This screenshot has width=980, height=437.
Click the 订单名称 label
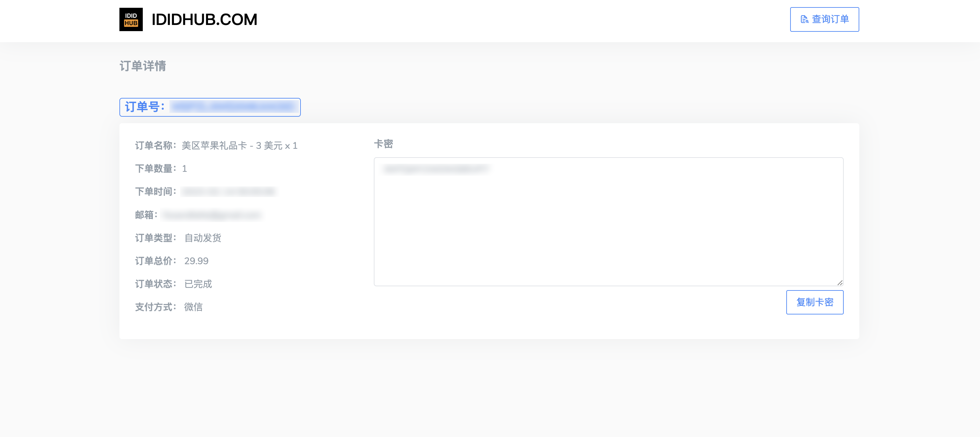(155, 146)
